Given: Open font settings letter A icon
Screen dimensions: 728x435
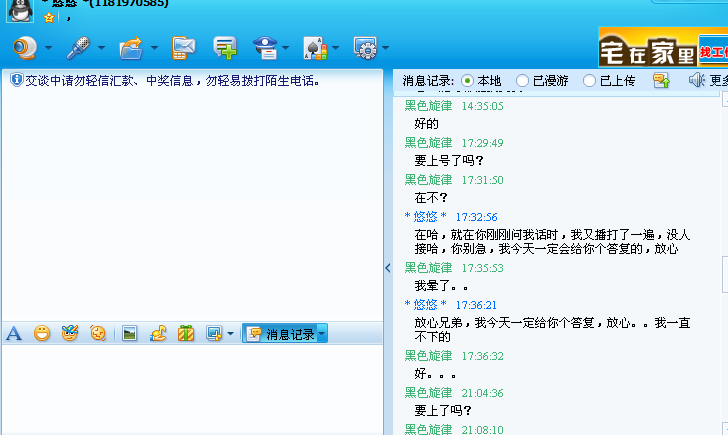Looking at the screenshot, I should pos(14,333).
